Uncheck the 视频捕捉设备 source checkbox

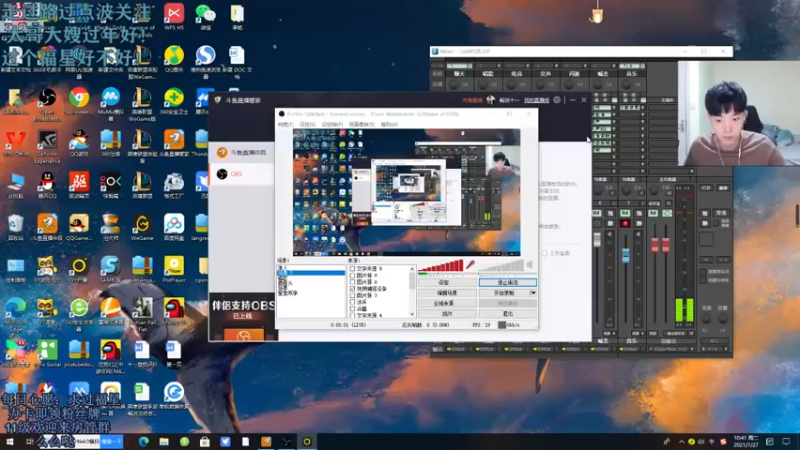[x=352, y=288]
